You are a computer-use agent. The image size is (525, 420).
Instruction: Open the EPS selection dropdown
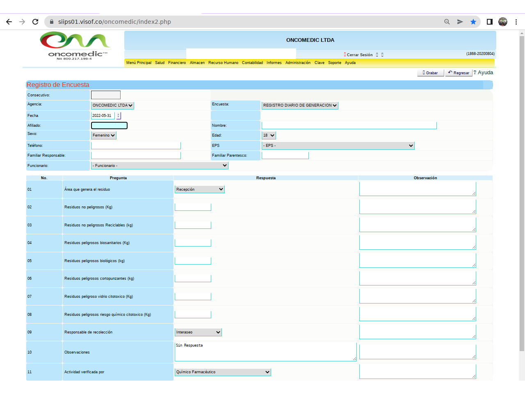tap(338, 146)
